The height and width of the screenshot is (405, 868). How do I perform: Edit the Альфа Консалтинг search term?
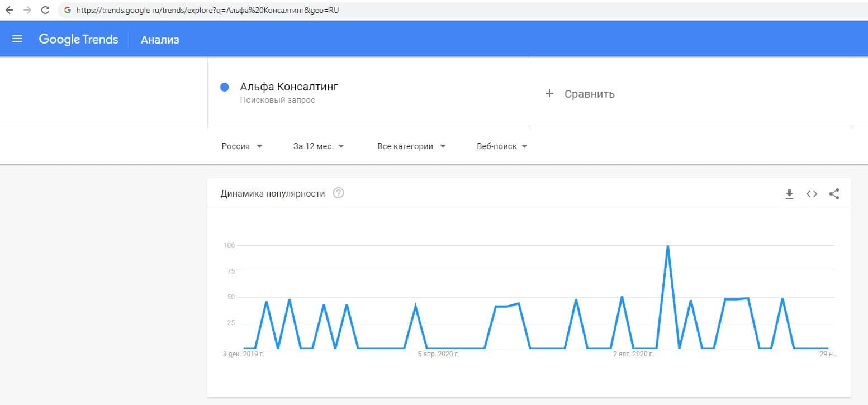tap(289, 87)
